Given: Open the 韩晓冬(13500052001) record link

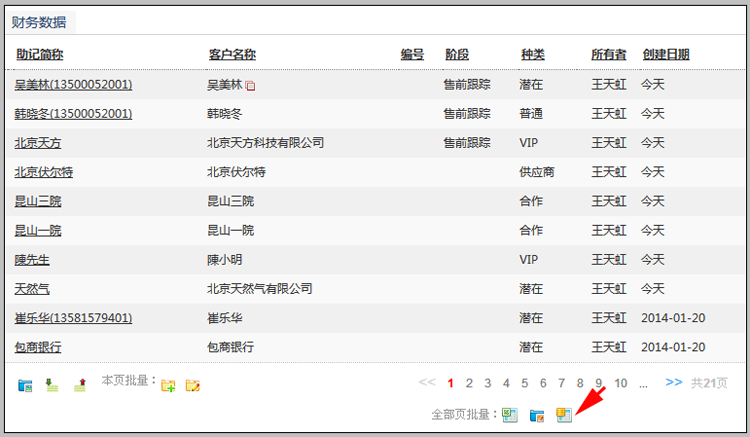Looking at the screenshot, I should (x=73, y=114).
